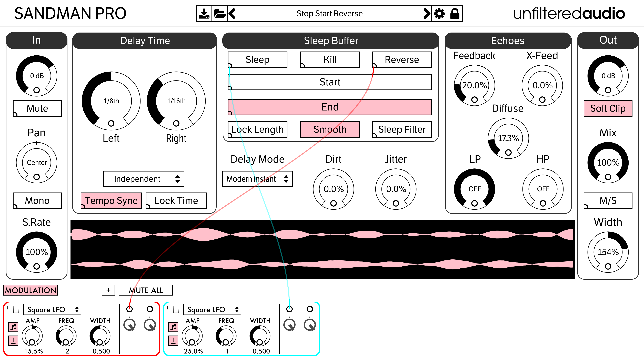The height and width of the screenshot is (364, 644).
Task: Open the Modern Instant delay mode dropdown
Action: click(x=257, y=179)
